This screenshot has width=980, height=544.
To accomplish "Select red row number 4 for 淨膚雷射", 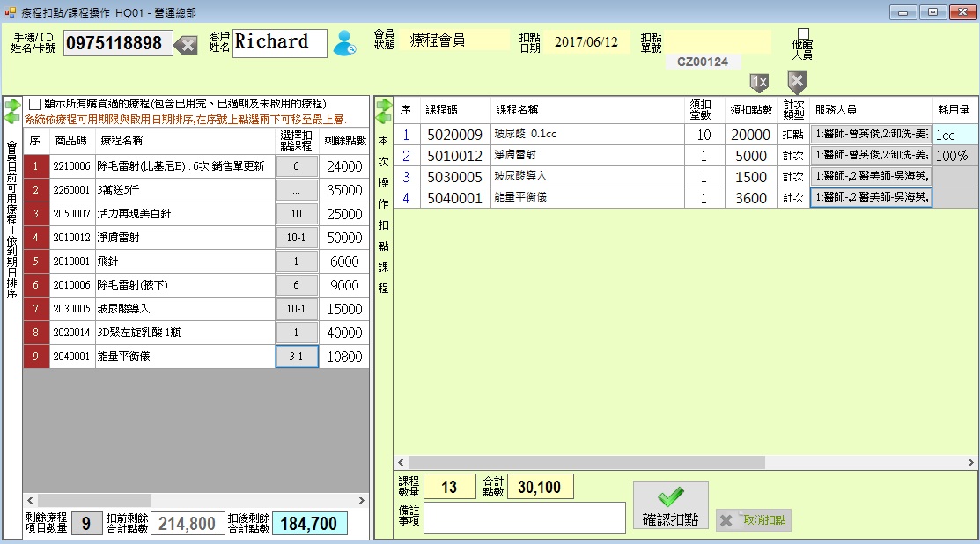I will coord(35,238).
